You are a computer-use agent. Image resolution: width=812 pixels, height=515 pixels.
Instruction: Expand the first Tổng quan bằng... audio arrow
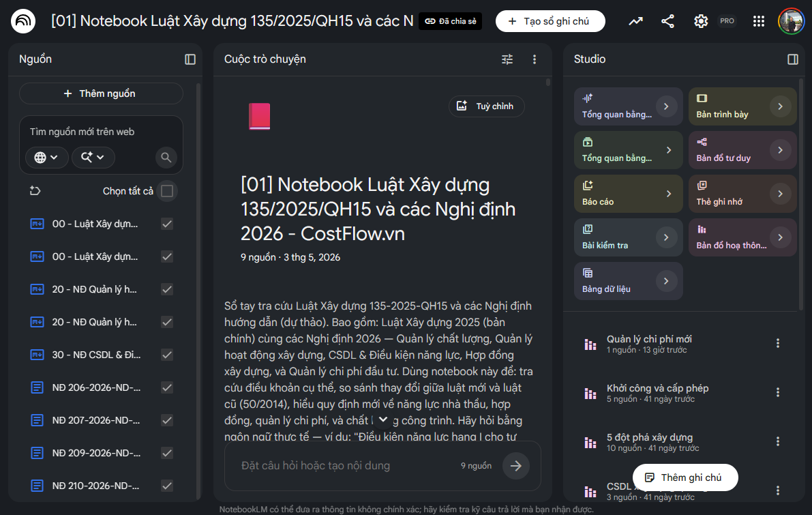[667, 106]
